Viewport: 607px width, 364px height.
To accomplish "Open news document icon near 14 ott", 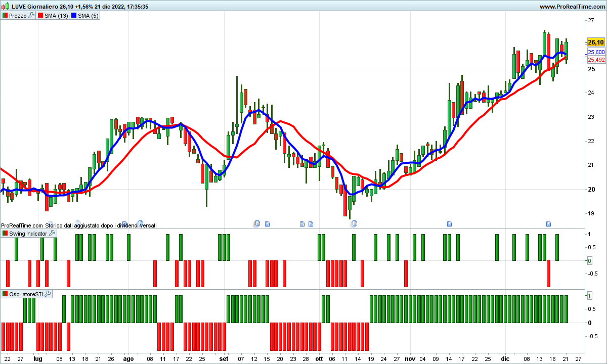I will point(355,223).
